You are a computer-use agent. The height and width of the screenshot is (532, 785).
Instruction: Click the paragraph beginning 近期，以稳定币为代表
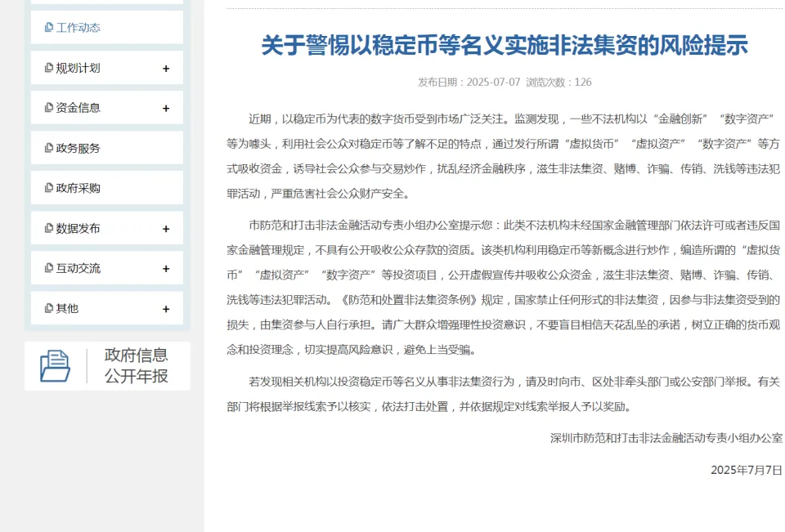tap(503, 156)
